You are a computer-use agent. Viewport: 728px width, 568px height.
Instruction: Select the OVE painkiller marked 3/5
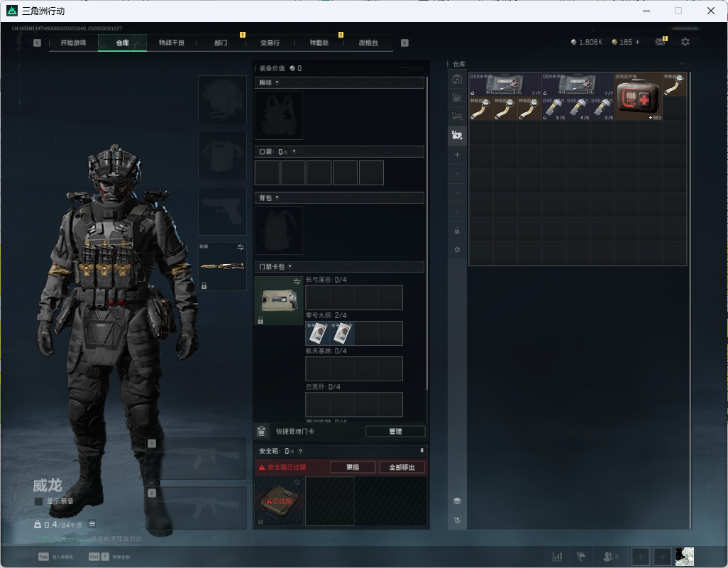(x=602, y=109)
